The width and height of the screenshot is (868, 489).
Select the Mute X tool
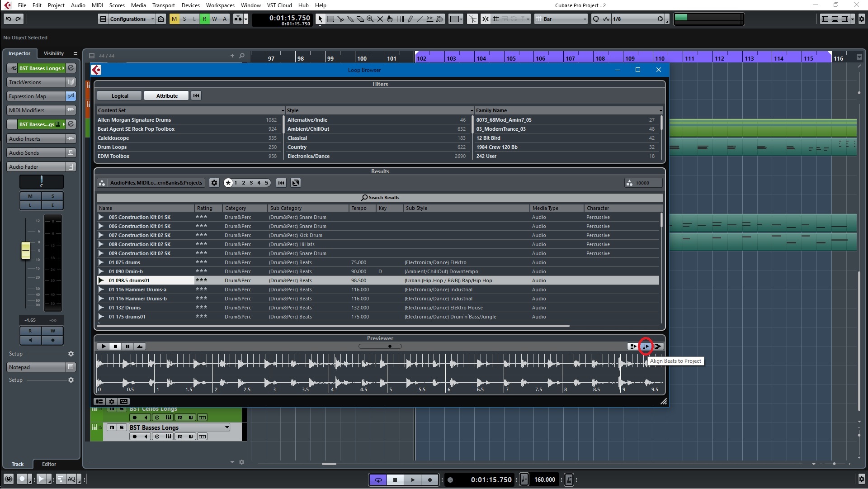[380, 19]
